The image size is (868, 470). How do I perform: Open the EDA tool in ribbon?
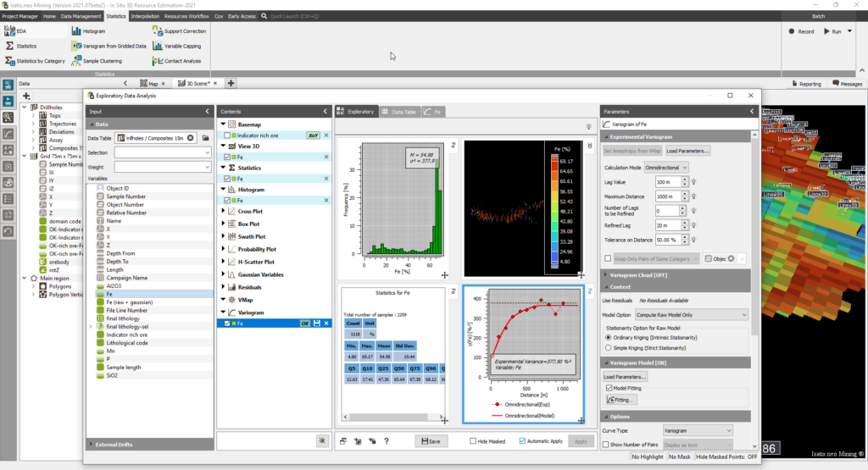[x=15, y=31]
